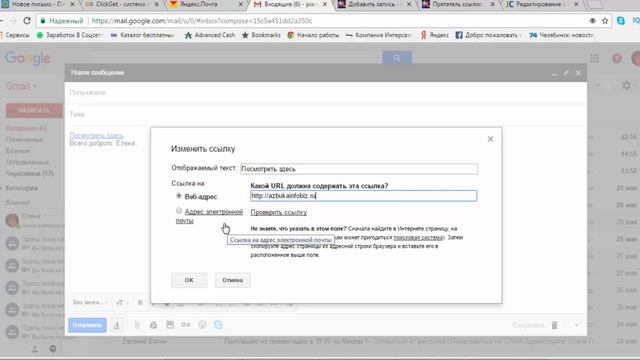Screen dimensions: 640x360
Task: Switch to the Новое письмо browser tab
Action: [39, 4]
